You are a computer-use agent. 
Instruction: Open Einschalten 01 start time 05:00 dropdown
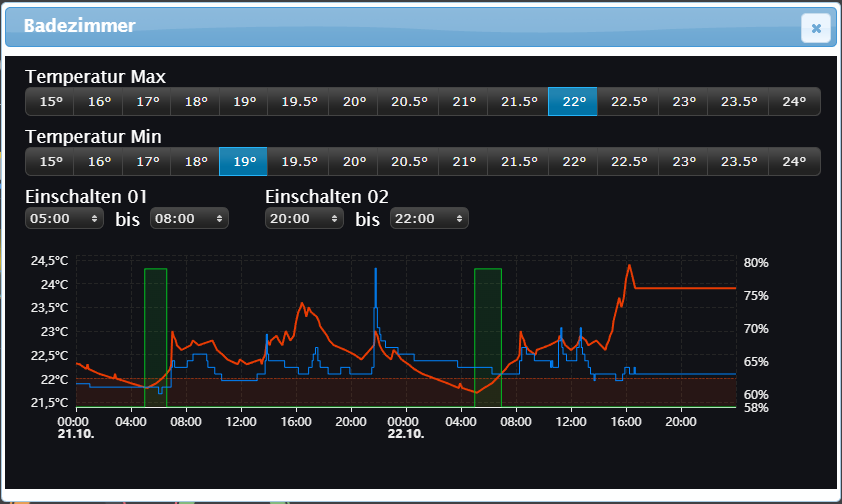click(x=64, y=218)
